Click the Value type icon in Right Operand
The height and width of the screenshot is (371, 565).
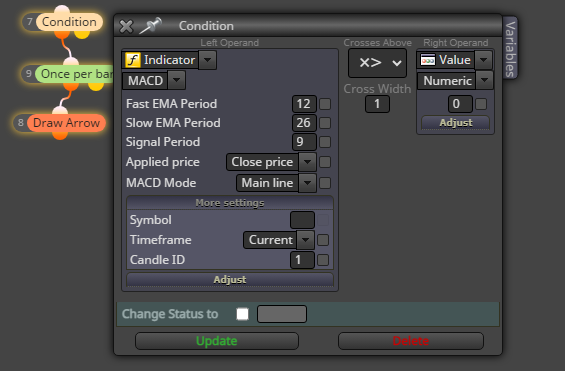point(428,60)
